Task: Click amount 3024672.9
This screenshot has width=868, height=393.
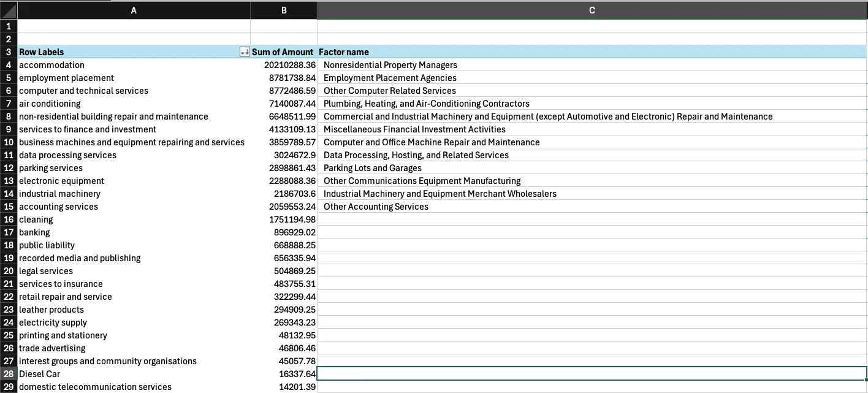Action: [284, 155]
